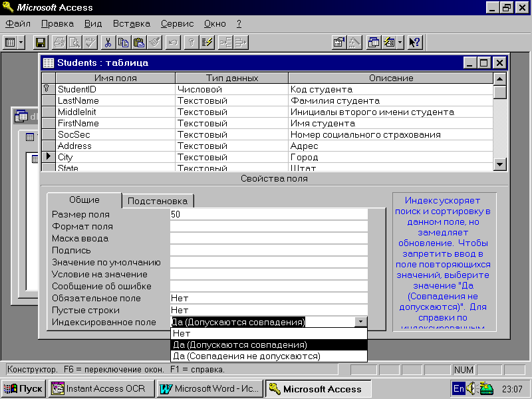
Task: Click the table View button in toolbar
Action: coord(10,43)
